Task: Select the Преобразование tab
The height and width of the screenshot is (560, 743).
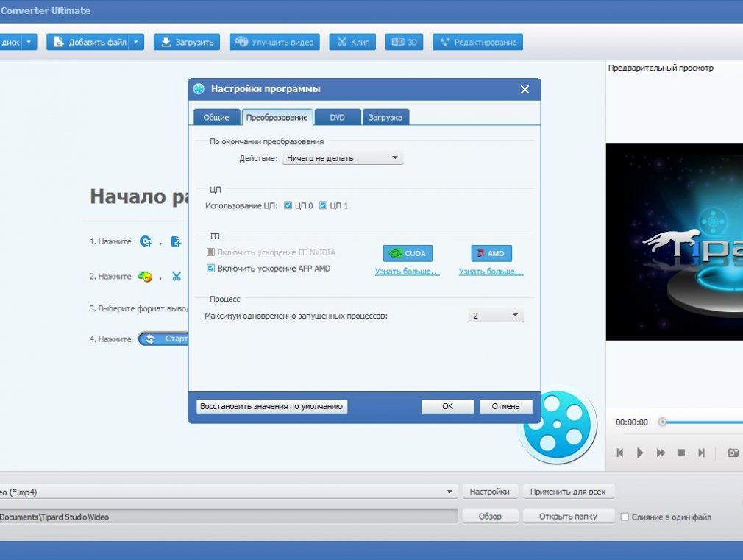Action: (277, 117)
